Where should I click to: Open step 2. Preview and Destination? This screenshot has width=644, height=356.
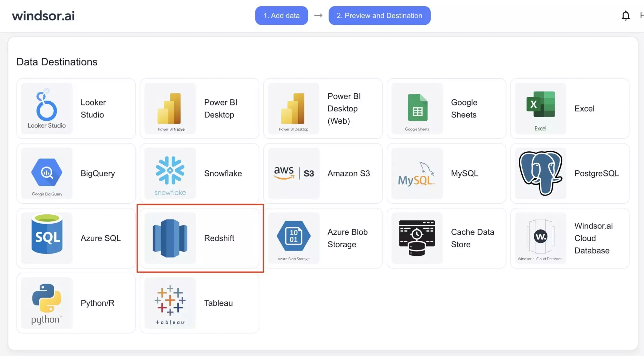point(379,16)
